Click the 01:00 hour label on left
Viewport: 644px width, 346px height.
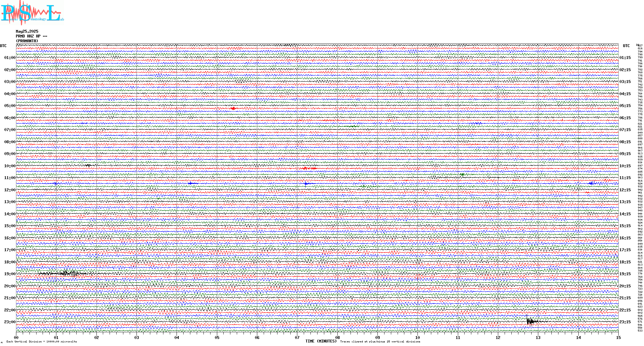pos(10,58)
